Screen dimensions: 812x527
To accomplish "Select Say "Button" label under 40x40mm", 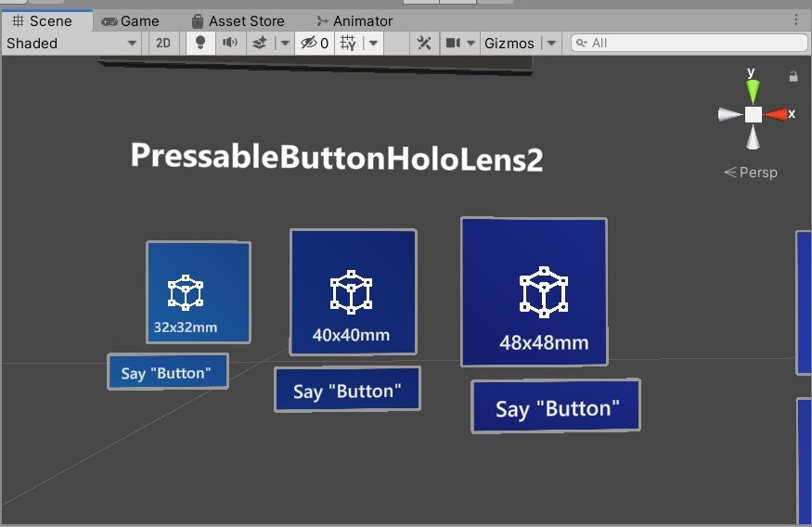I will point(347,390).
